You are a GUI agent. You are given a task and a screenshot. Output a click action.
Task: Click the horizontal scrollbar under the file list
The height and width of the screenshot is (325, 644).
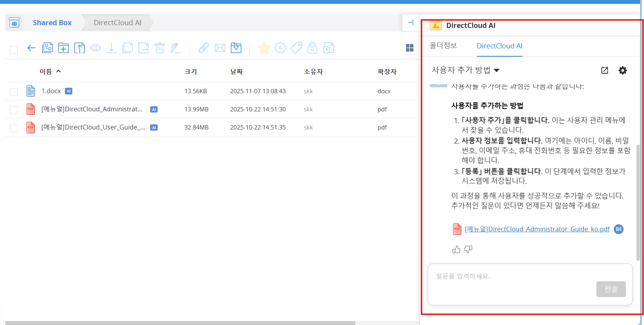click(180, 323)
